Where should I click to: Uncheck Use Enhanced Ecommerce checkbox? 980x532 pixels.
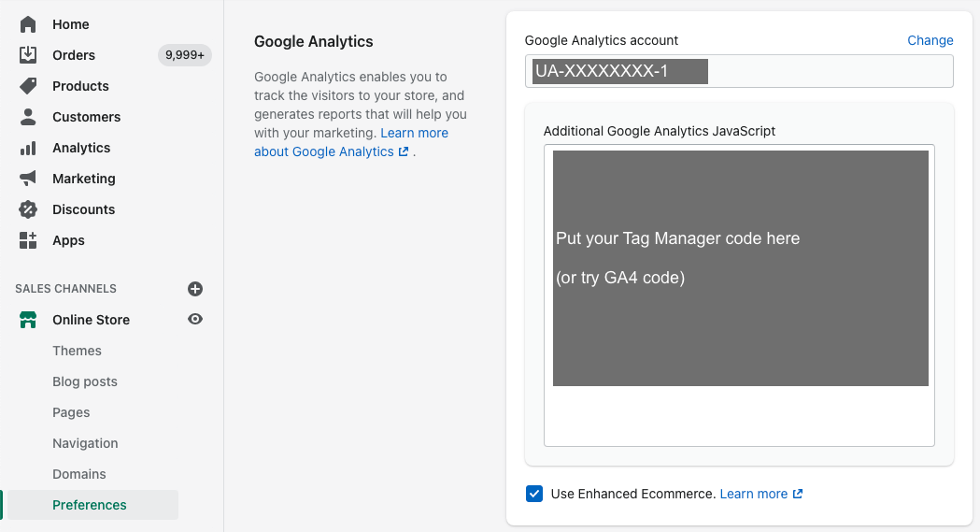534,494
